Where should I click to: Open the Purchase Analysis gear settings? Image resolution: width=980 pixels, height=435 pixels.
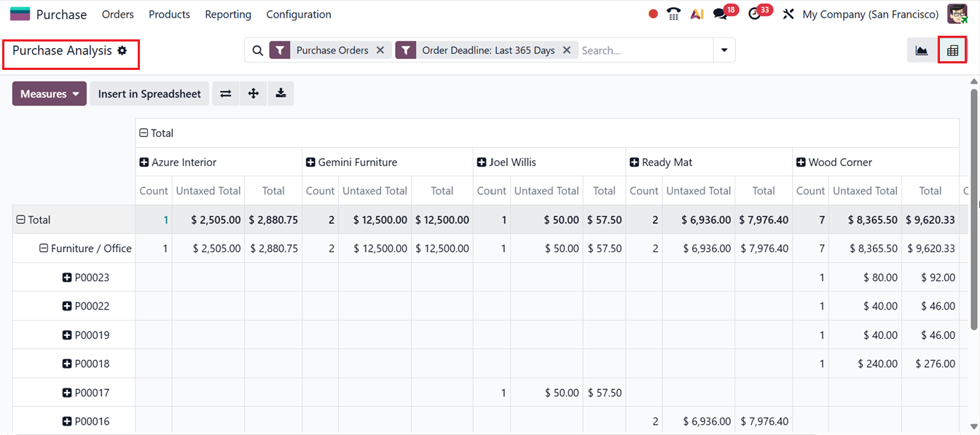(122, 50)
